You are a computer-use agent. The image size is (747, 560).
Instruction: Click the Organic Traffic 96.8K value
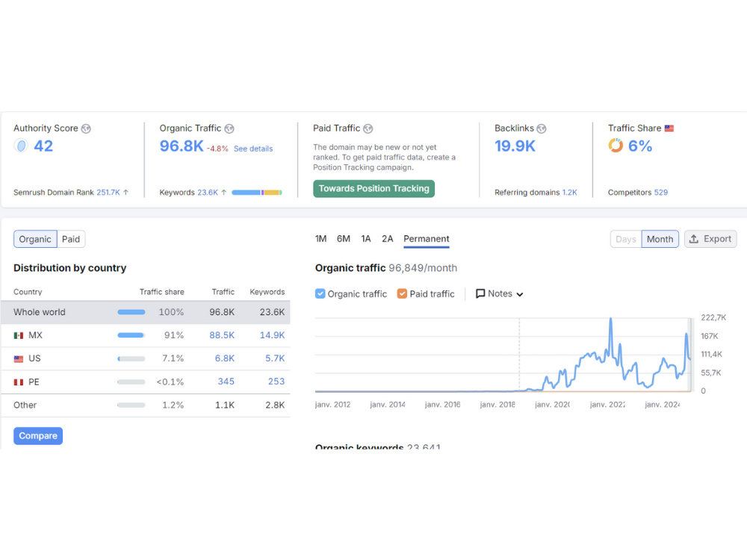click(x=182, y=146)
